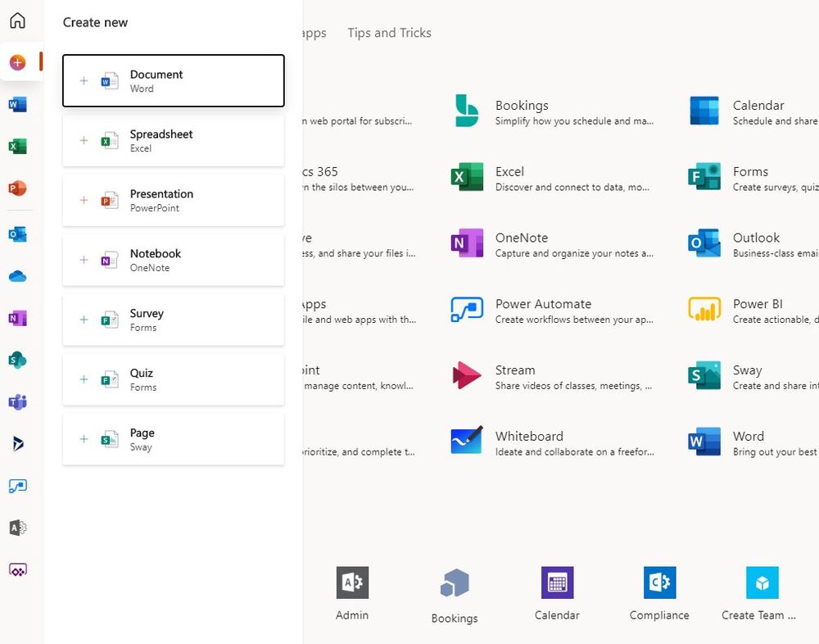Open Power BI from the apps list
The image size is (819, 644).
click(757, 304)
